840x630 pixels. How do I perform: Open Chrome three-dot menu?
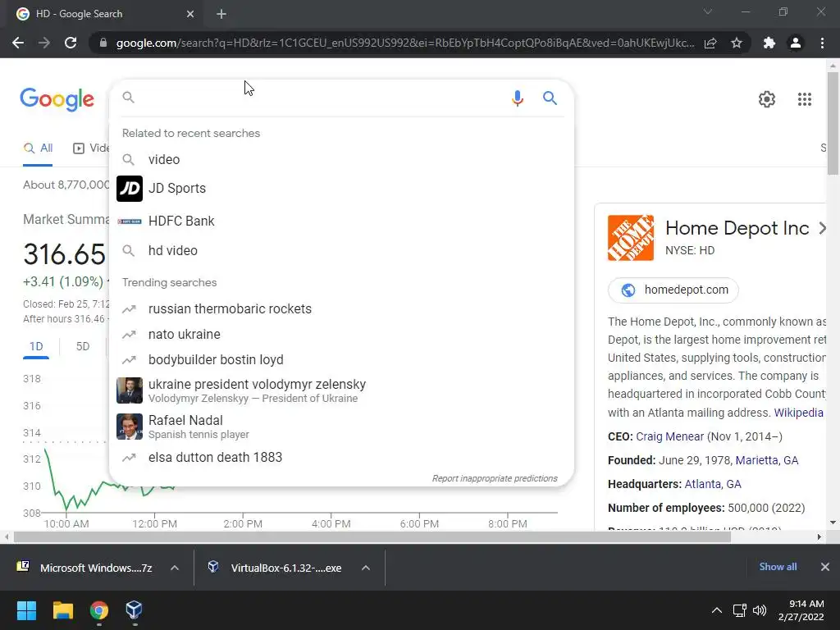[822, 43]
